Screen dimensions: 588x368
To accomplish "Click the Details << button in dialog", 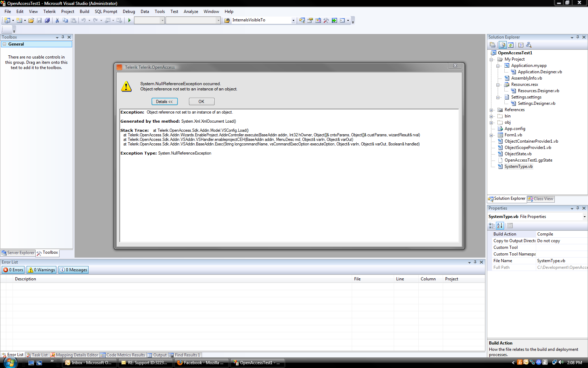I will (x=164, y=102).
